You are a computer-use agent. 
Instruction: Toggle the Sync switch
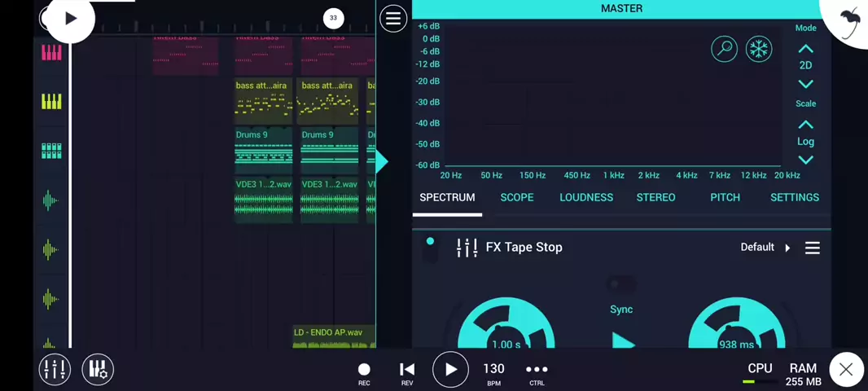[621, 285]
